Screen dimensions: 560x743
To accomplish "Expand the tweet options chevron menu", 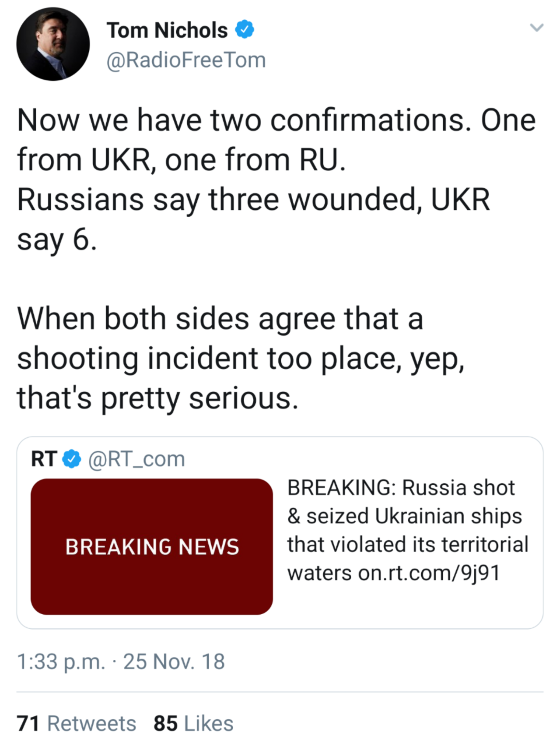I will click(x=536, y=28).
